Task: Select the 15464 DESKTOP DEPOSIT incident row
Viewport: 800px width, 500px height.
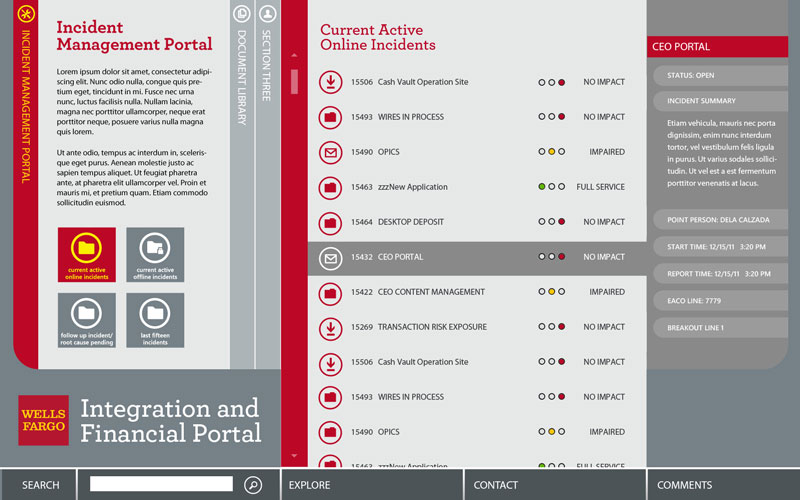Action: tap(477, 222)
